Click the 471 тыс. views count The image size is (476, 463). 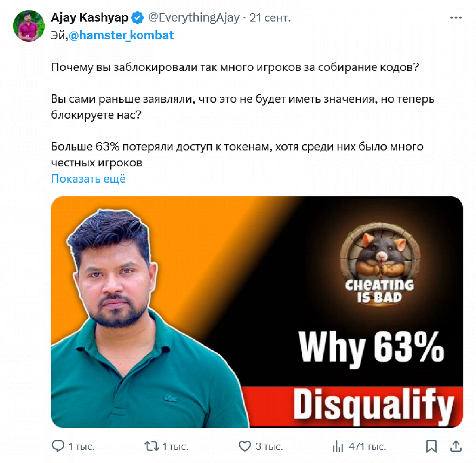367,446
